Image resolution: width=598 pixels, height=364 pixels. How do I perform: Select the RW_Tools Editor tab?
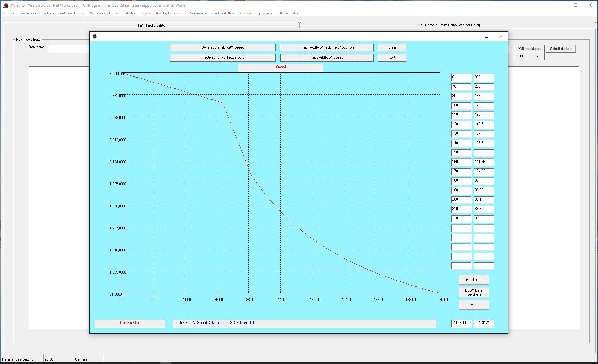tap(152, 25)
